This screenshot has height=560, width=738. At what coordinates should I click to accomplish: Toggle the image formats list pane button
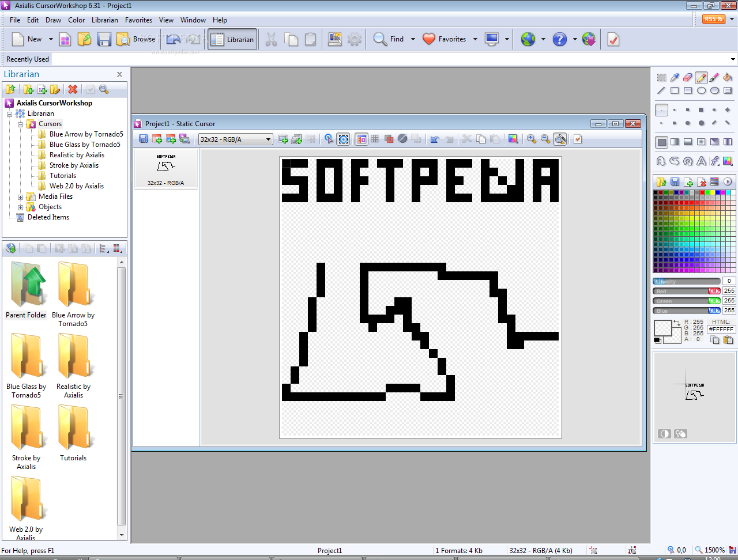click(x=362, y=139)
